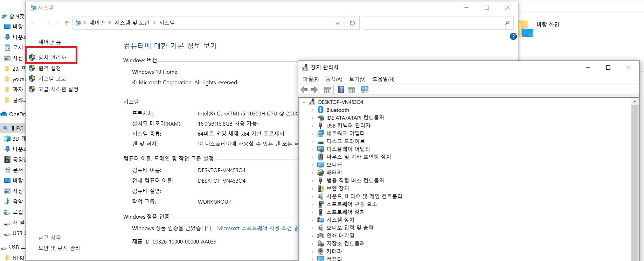Expand the 오디오 입력 및 출력 category
This screenshot has width=644, height=261.
tap(312, 228)
